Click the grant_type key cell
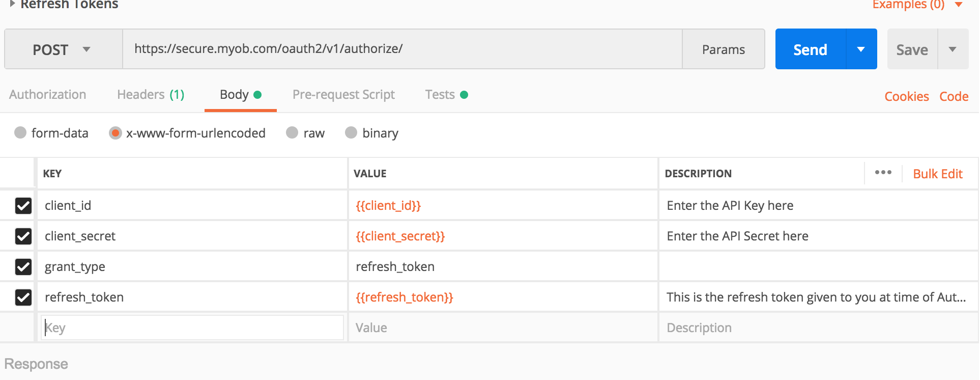 [192, 267]
